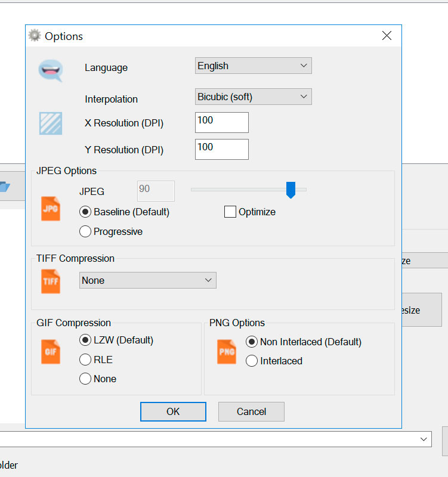
Task: Choose RLE for GIF compression
Action: tap(85, 360)
